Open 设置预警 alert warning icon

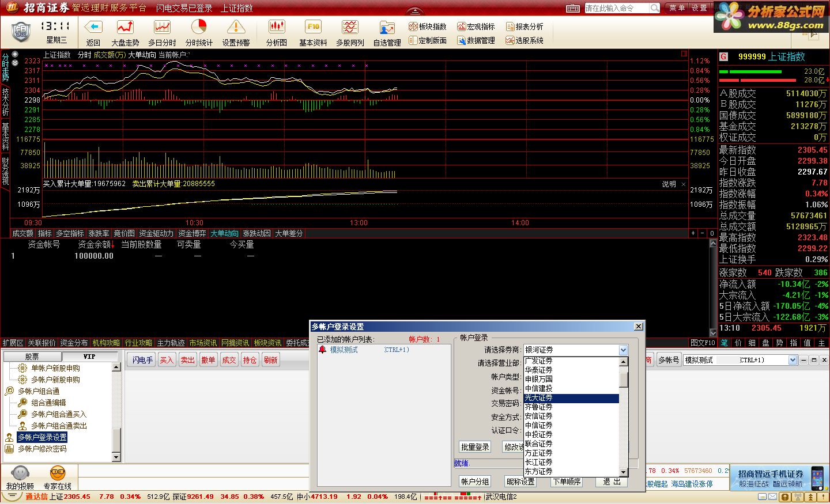236,27
